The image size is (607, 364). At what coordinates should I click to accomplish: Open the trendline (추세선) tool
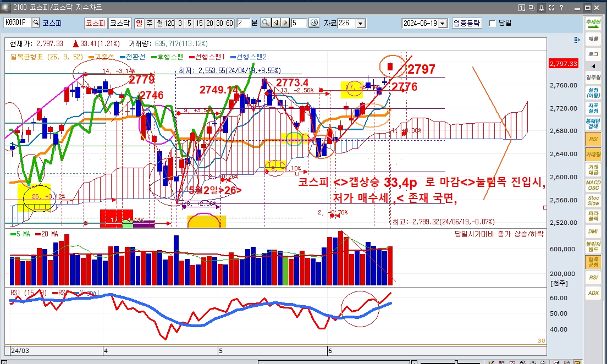click(593, 24)
